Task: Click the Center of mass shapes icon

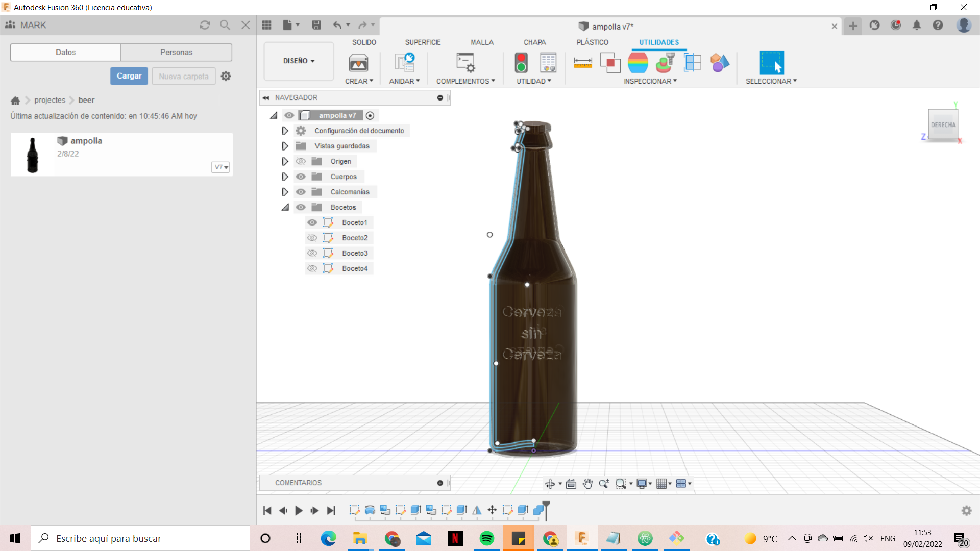Action: click(x=720, y=63)
